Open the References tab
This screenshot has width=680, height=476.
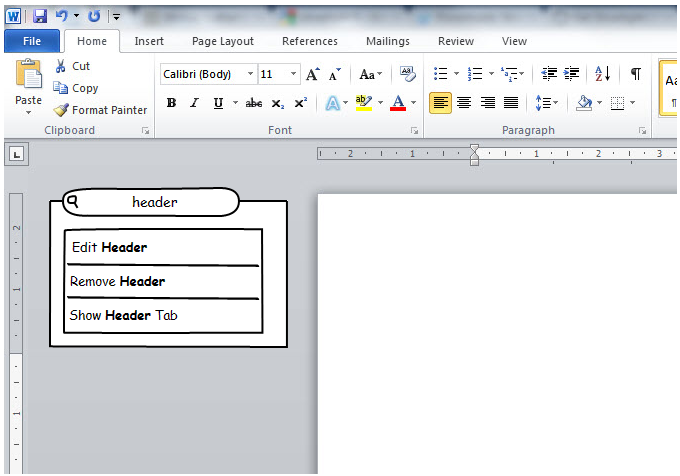coord(309,41)
